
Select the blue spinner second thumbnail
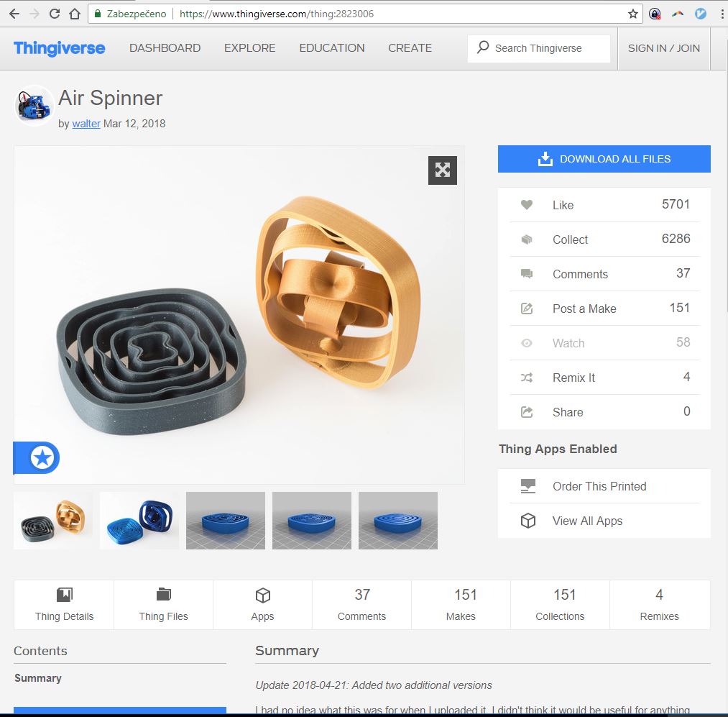[139, 521]
